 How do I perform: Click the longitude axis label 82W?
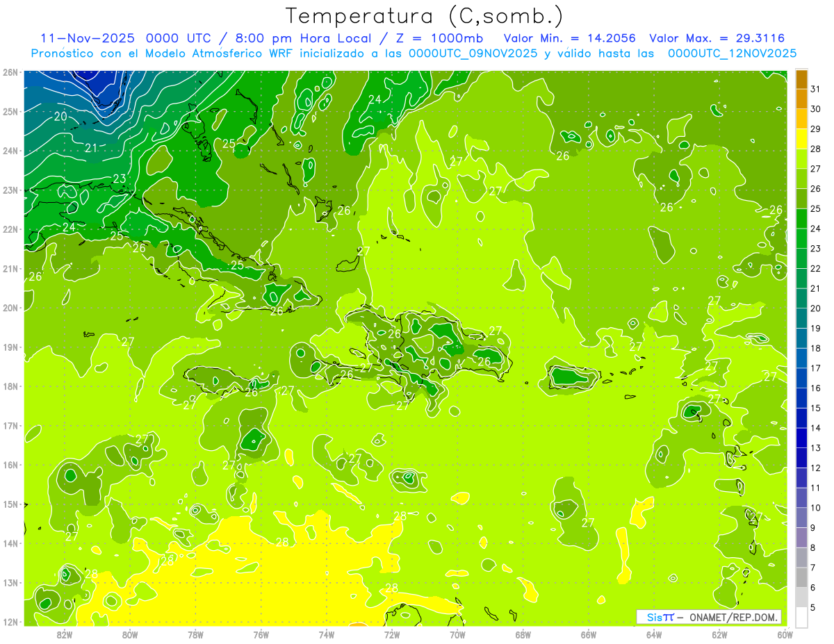[x=65, y=634]
